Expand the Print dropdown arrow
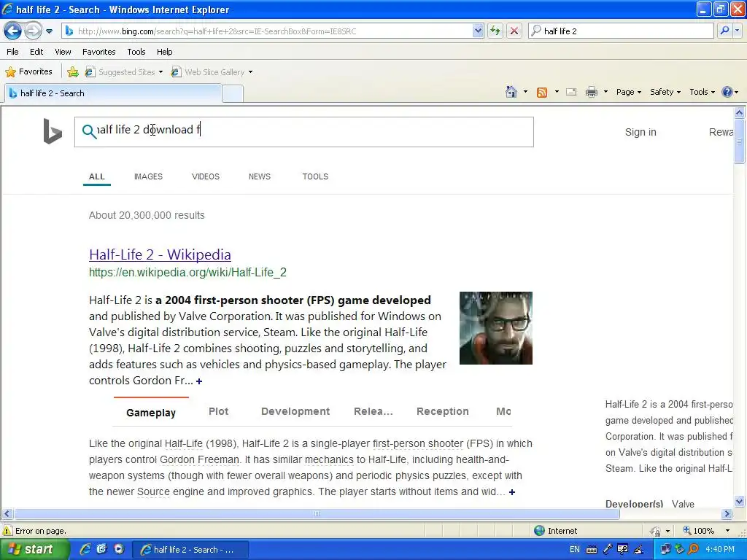The width and height of the screenshot is (747, 560). pyautogui.click(x=605, y=92)
